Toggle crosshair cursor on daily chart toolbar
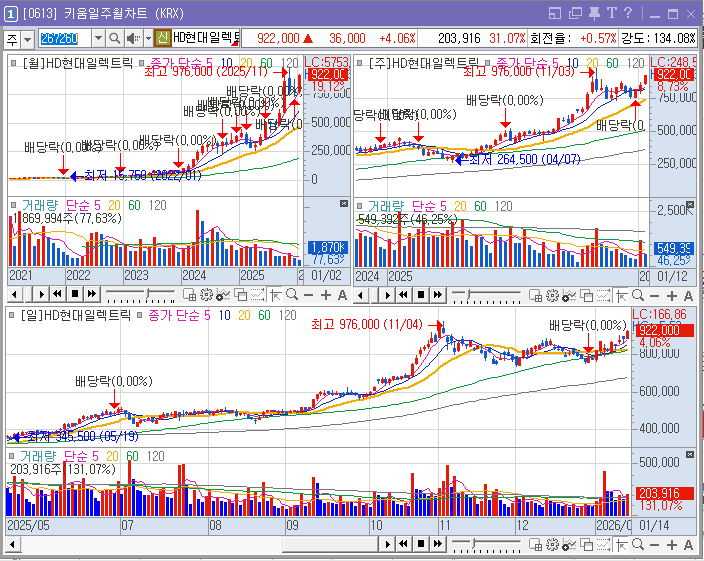704x561 pixels. click(x=621, y=544)
